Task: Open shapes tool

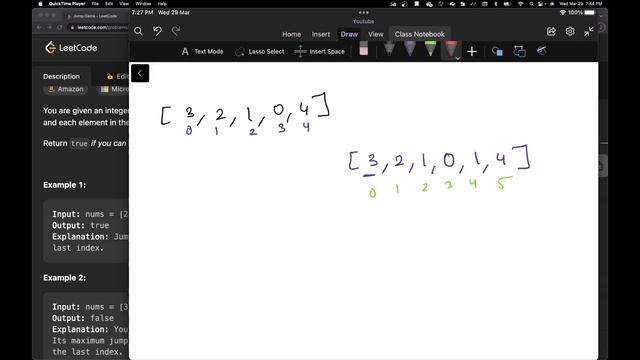Action: point(497,51)
